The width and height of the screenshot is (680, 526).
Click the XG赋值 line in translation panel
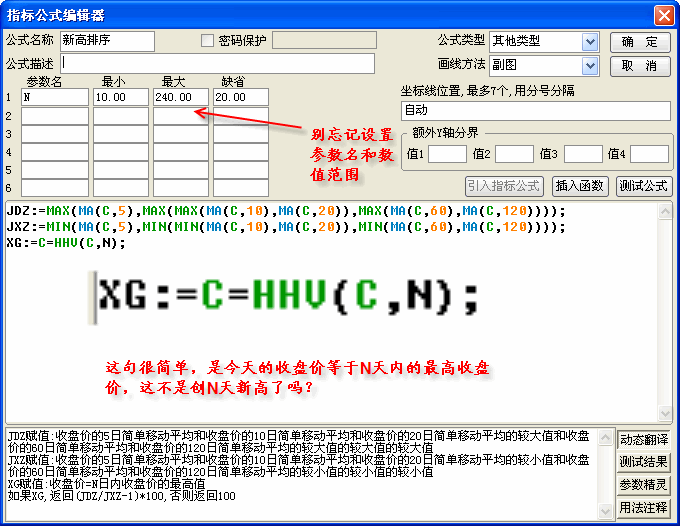[106, 484]
